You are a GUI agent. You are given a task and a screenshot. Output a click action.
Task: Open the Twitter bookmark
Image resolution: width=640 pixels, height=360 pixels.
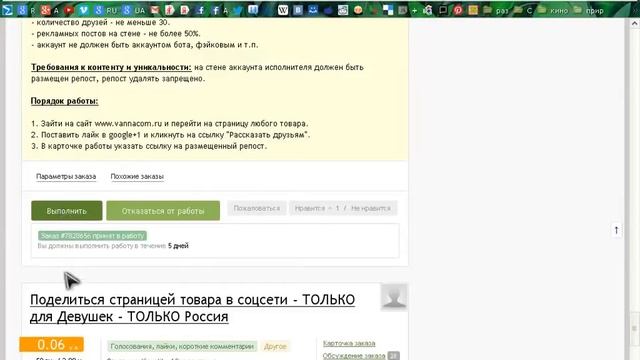(x=238, y=10)
